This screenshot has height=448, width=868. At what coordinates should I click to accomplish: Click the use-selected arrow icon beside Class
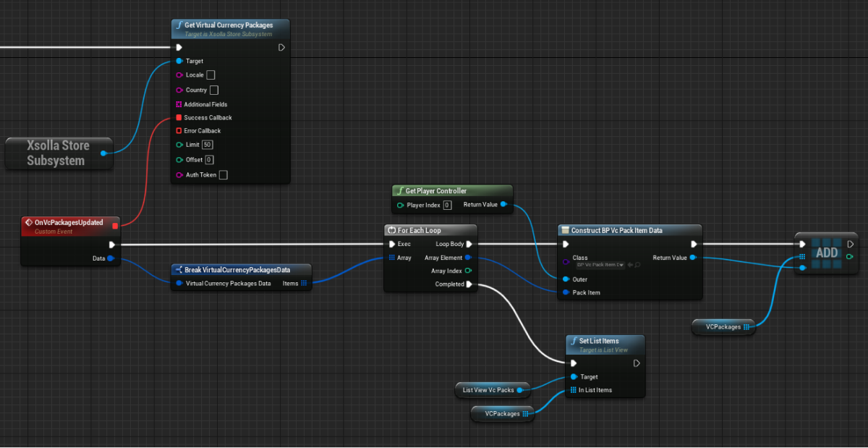pos(630,266)
